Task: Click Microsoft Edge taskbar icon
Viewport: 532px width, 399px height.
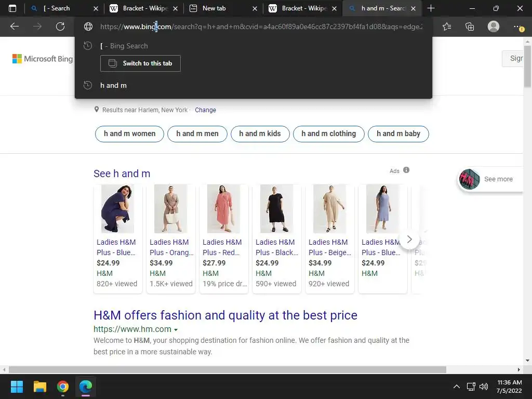Action: click(x=86, y=387)
